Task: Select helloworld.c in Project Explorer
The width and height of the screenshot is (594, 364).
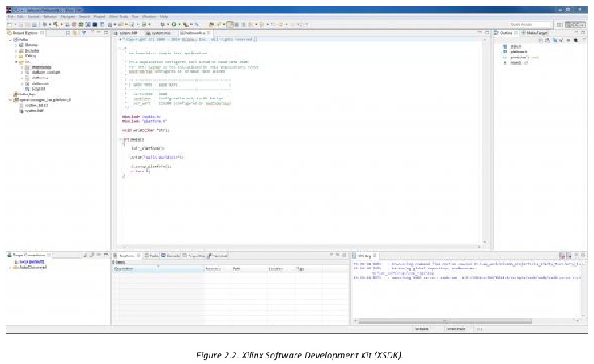Action: (41, 67)
